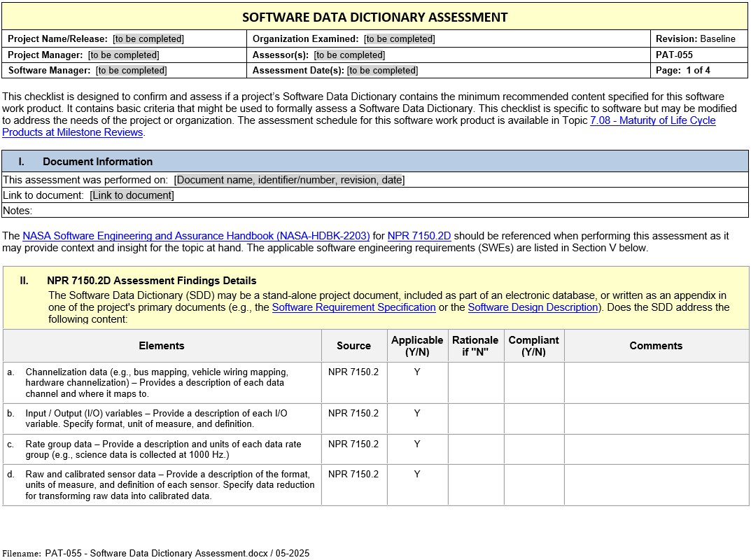Select the Project Name/Release placeholder field
This screenshot has height=560, width=751.
point(148,39)
